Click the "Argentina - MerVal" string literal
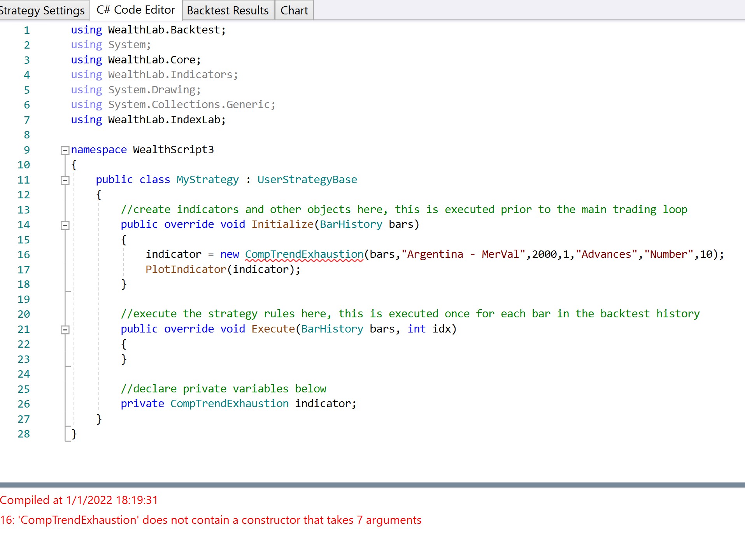This screenshot has width=745, height=560. pos(463,254)
